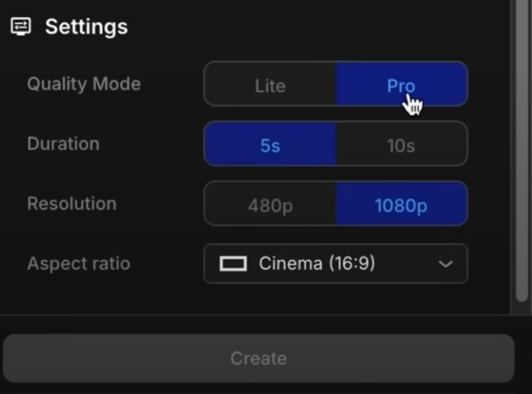Click the Cinema (16:9) option text
Screen dimensions: 532x394
(x=317, y=264)
